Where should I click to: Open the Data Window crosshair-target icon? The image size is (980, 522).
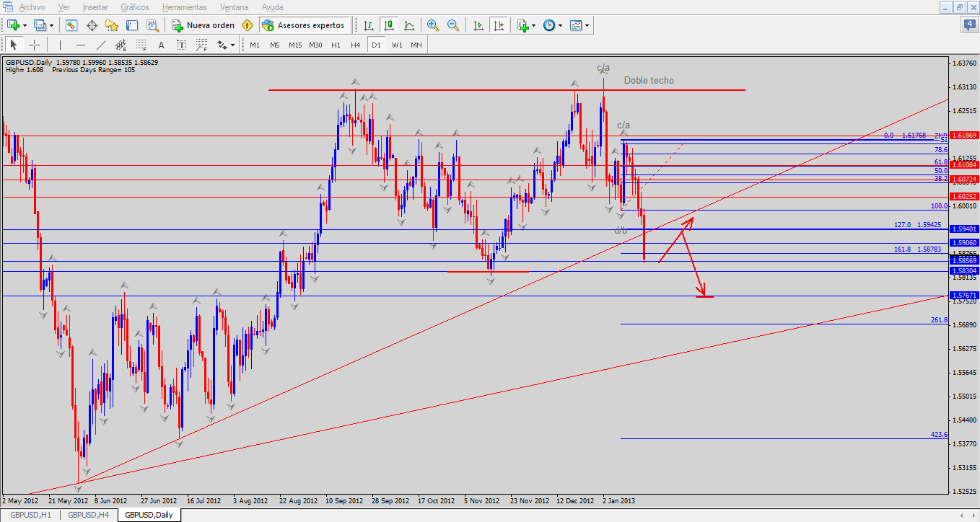pyautogui.click(x=92, y=25)
